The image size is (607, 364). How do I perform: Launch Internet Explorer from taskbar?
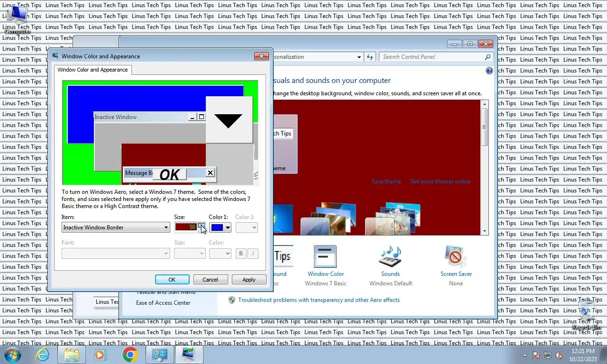42,355
